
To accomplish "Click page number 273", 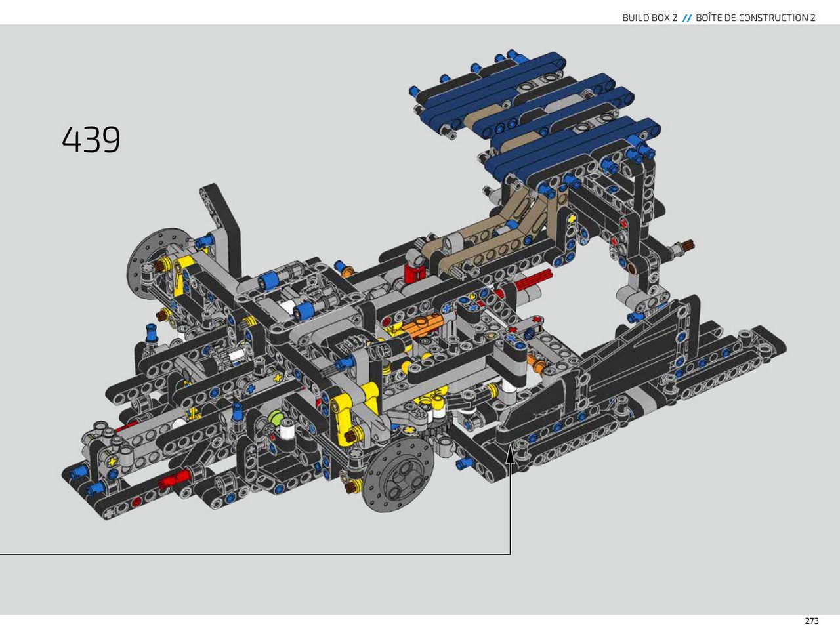I will (x=812, y=621).
